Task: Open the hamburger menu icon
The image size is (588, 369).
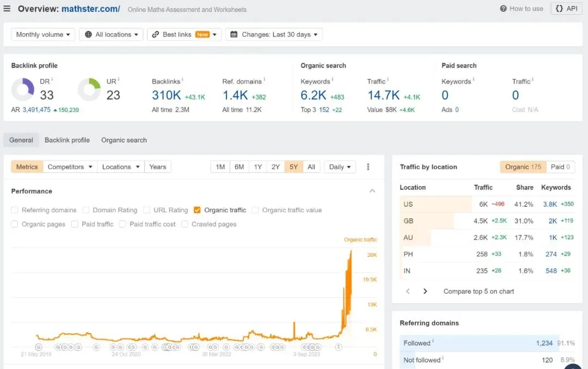Action: [7, 9]
